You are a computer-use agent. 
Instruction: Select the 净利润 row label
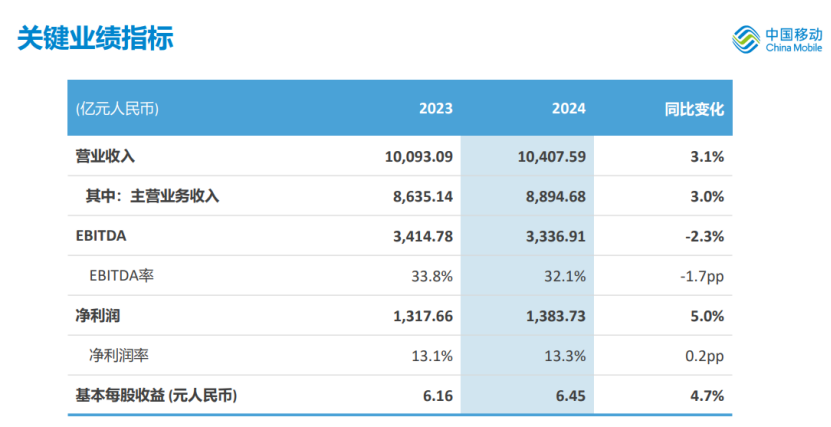coord(98,316)
